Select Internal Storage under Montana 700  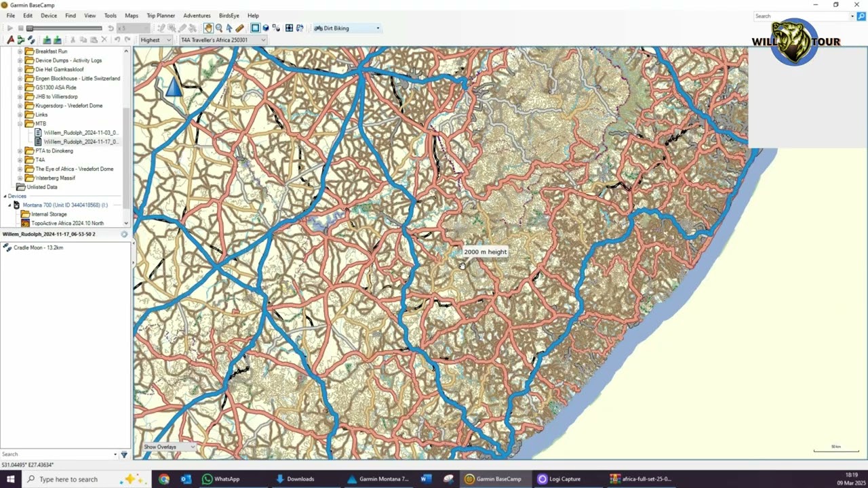pyautogui.click(x=49, y=214)
